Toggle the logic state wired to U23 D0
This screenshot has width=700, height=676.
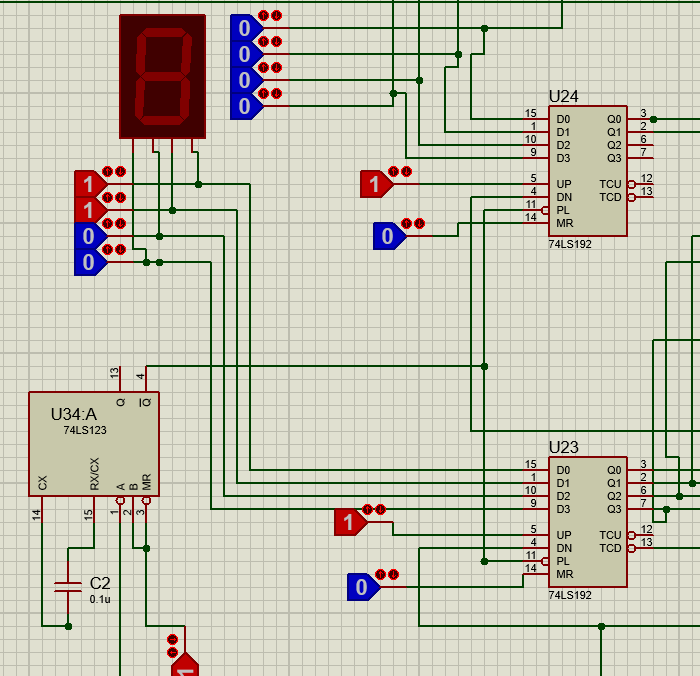tap(90, 184)
